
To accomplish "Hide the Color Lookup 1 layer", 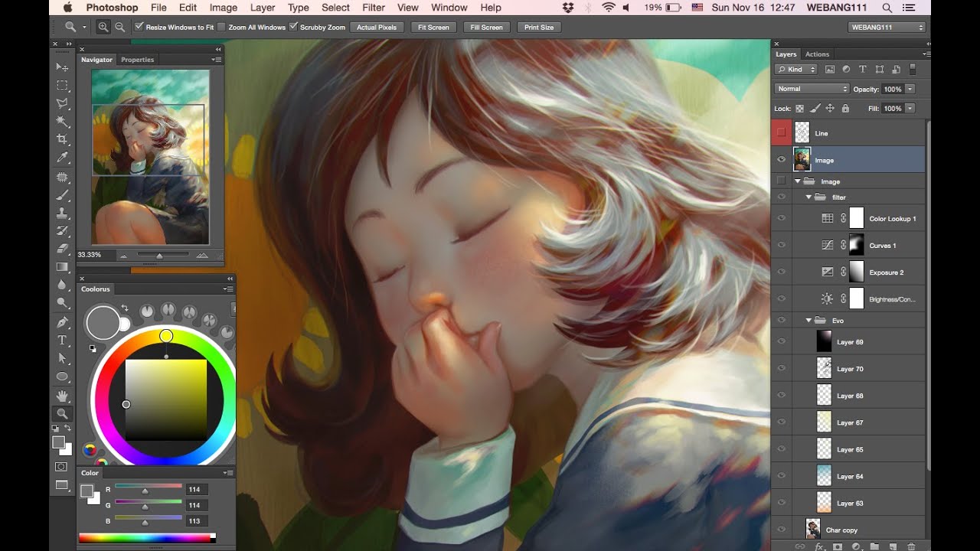I will click(781, 218).
